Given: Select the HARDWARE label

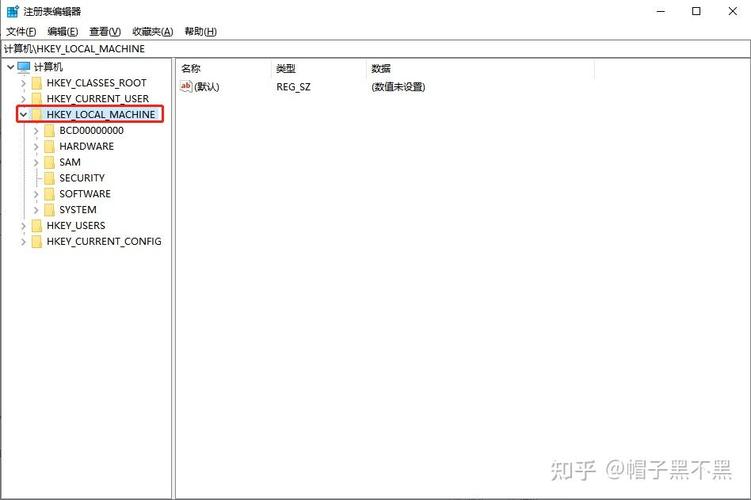Looking at the screenshot, I should 87,147.
